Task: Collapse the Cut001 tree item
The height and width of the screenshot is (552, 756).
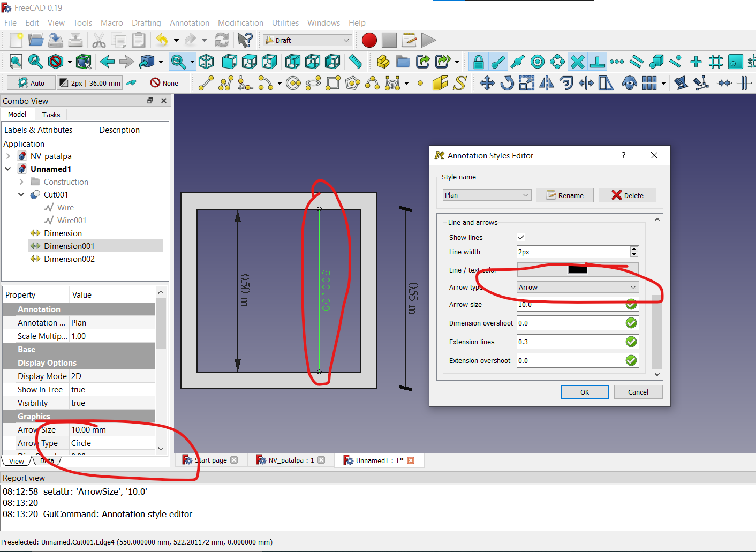Action: (21, 195)
